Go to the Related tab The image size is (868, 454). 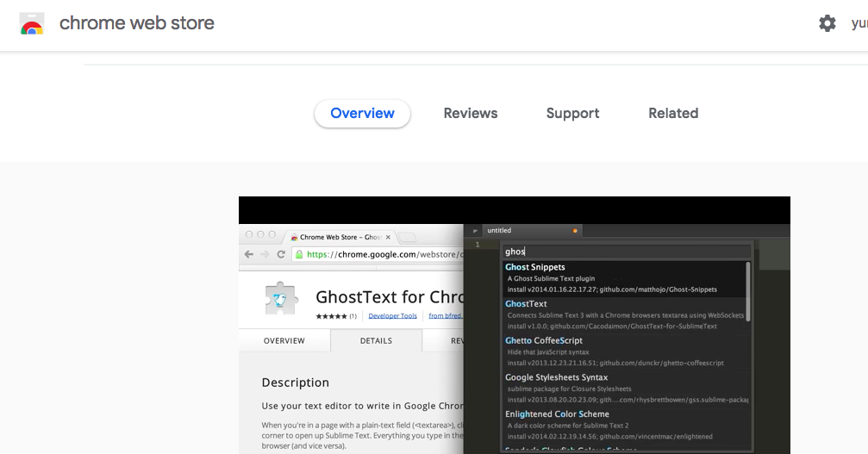(673, 114)
